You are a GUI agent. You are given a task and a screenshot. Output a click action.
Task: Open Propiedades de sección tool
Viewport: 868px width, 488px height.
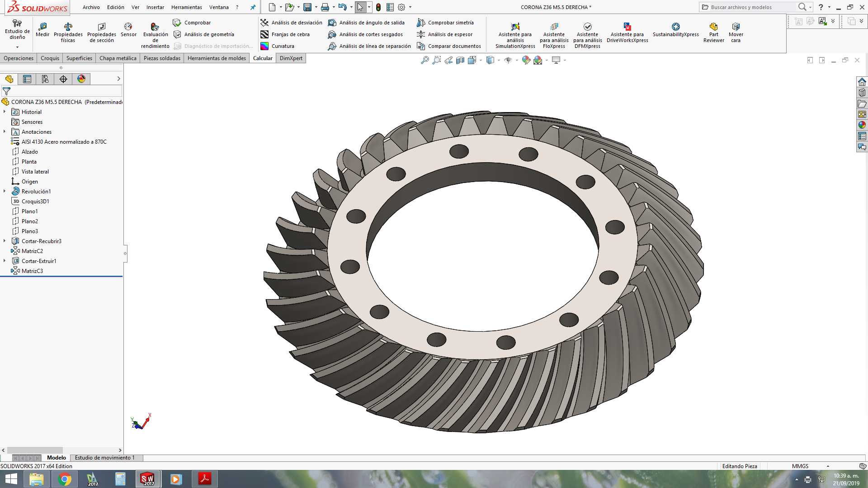(x=101, y=33)
